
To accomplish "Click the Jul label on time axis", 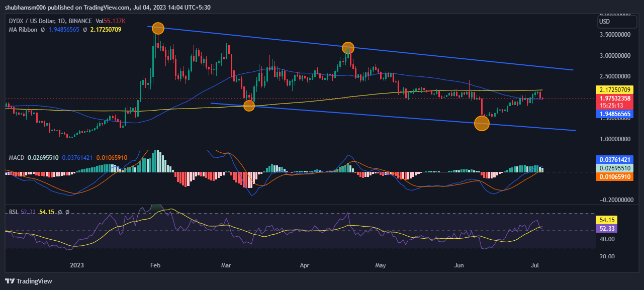I will point(535,265).
